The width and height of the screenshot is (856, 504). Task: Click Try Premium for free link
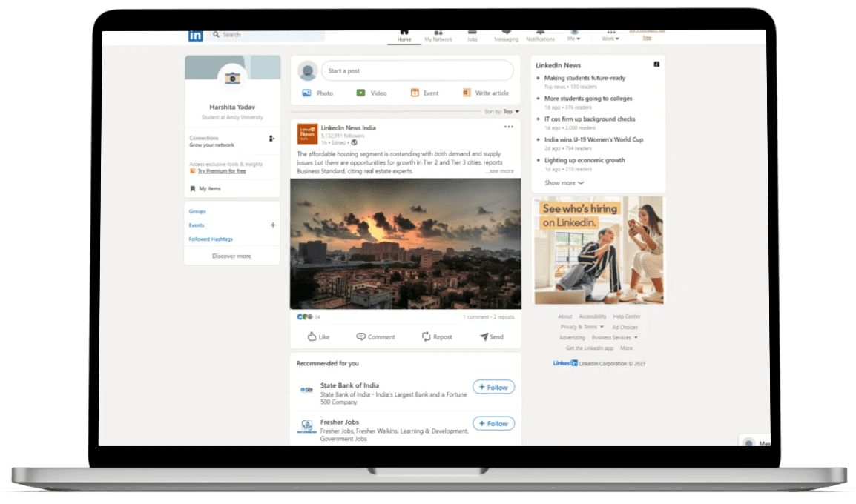point(221,171)
